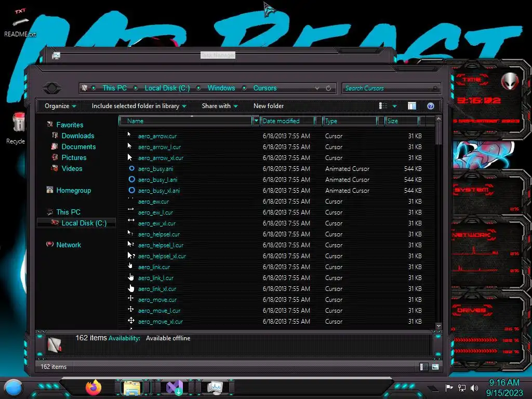Image resolution: width=532 pixels, height=399 pixels.
Task: Select the aero_helpsel_l.cur file
Action: pos(161,245)
